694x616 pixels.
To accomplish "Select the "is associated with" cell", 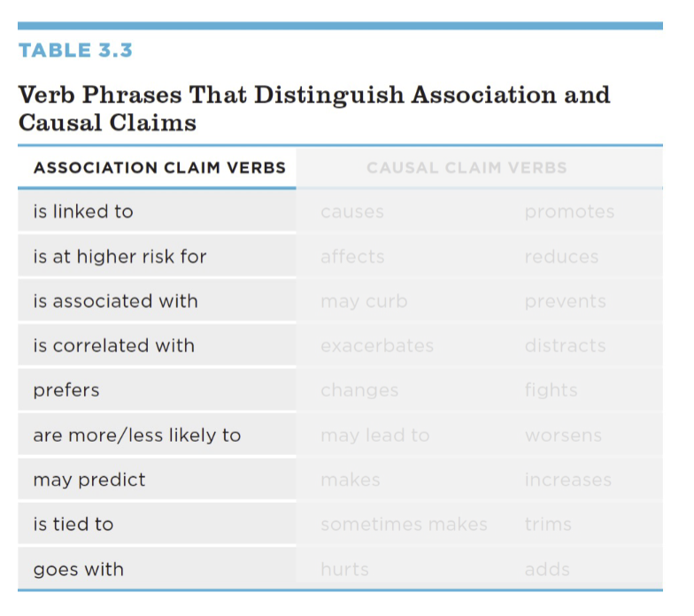I will click(115, 301).
